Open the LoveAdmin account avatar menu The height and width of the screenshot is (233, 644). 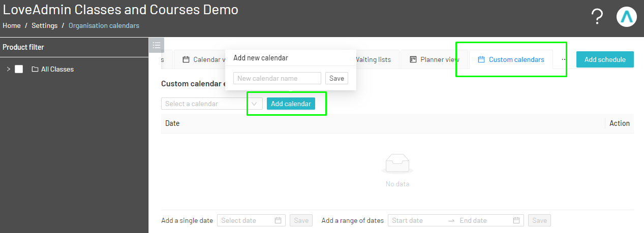[x=627, y=17]
